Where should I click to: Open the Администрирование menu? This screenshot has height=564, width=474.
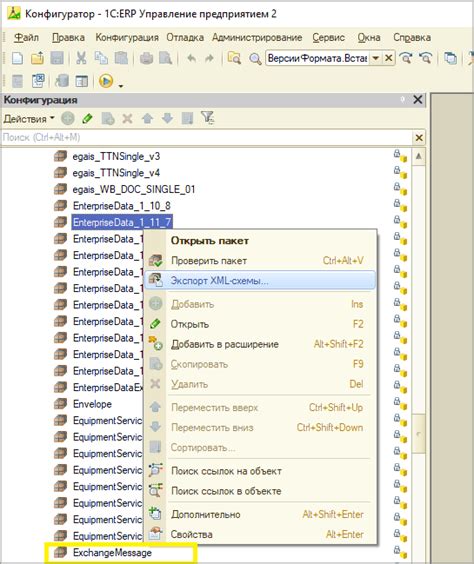(x=257, y=37)
